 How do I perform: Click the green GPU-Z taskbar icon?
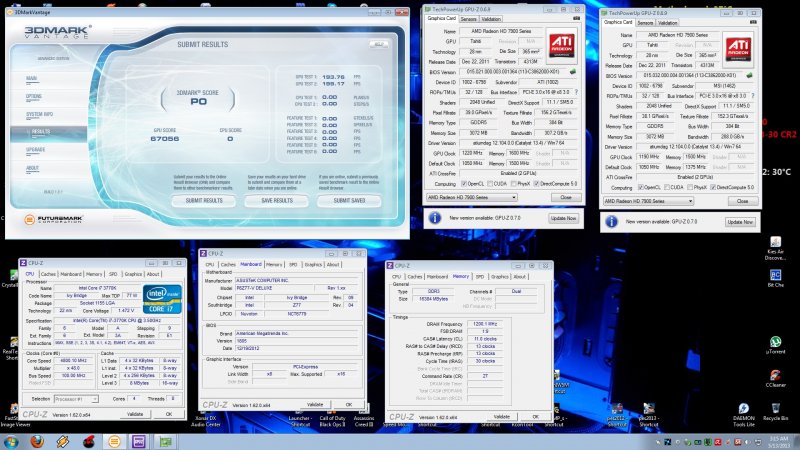tap(165, 442)
